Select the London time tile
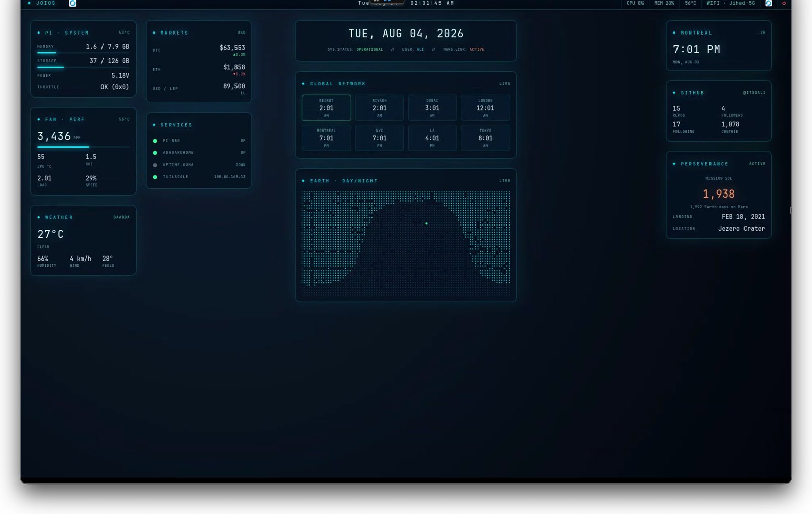 point(485,108)
